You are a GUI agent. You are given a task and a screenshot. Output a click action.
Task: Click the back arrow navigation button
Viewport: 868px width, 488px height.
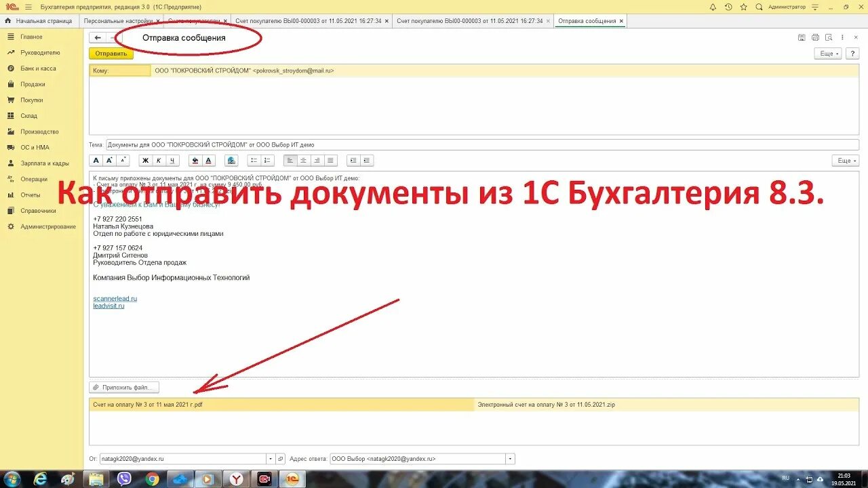[98, 38]
